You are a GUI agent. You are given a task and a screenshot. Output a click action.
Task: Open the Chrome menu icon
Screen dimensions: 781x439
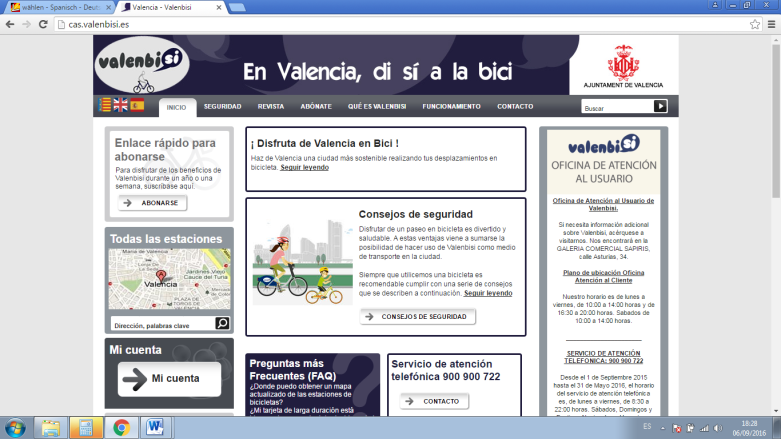[x=771, y=24]
